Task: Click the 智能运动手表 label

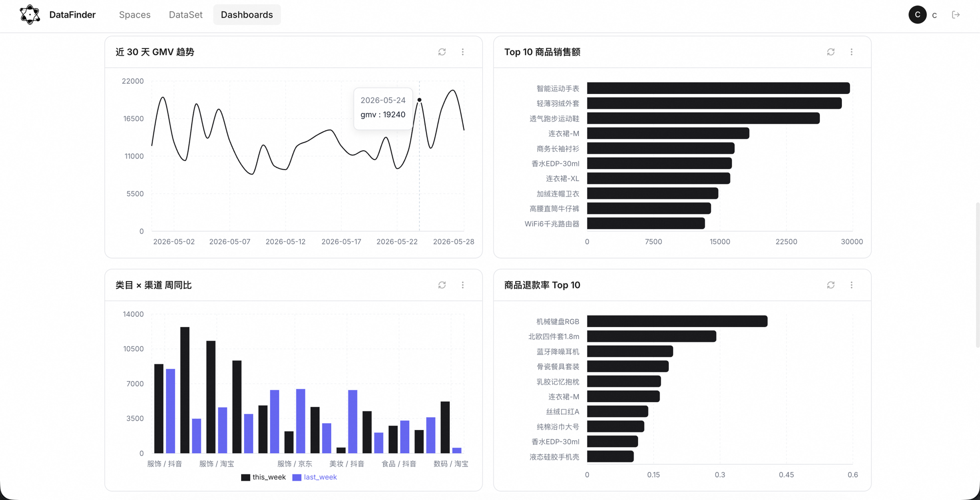Action: [558, 89]
